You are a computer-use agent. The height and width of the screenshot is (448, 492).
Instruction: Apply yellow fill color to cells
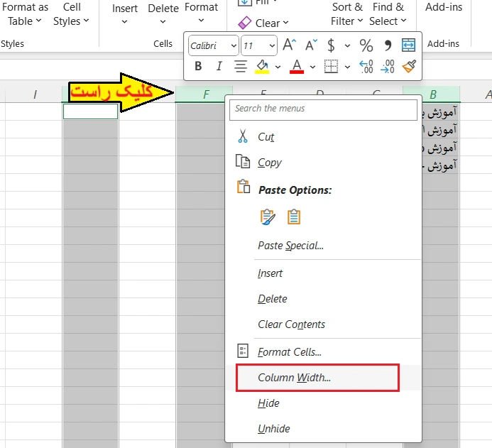point(262,67)
